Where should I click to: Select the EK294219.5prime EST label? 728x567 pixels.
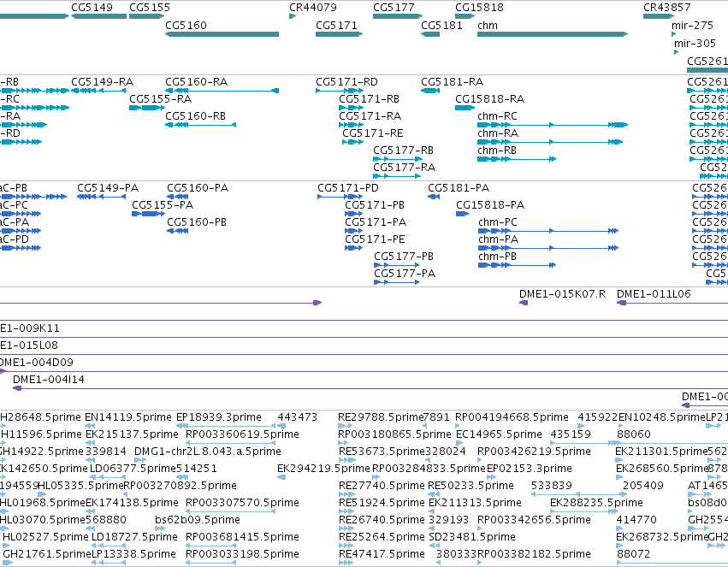point(323,469)
